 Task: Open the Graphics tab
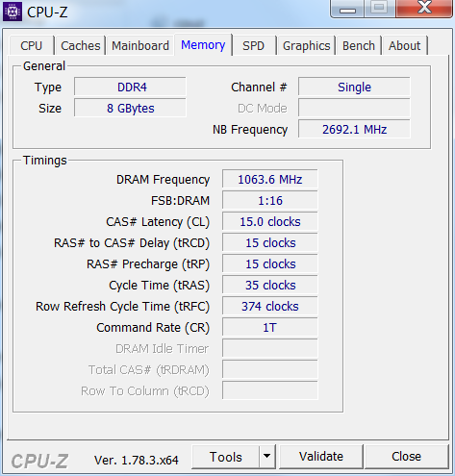click(x=306, y=45)
